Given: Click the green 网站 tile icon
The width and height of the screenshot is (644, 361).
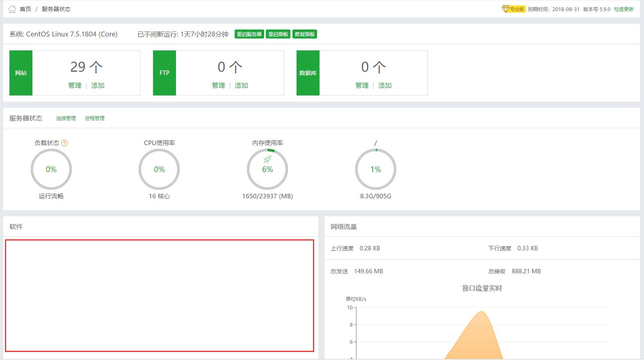Looking at the screenshot, I should pyautogui.click(x=21, y=73).
